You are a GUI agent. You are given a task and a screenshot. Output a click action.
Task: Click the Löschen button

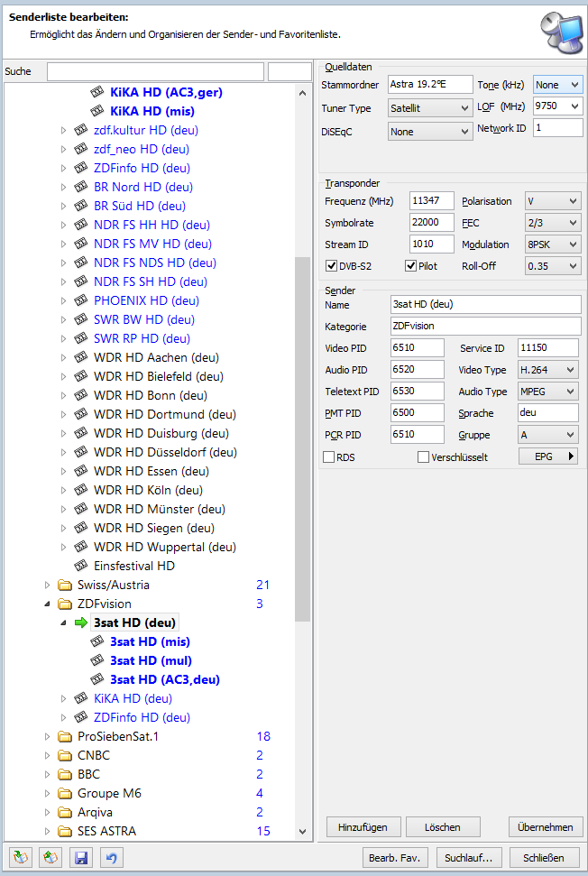443,827
